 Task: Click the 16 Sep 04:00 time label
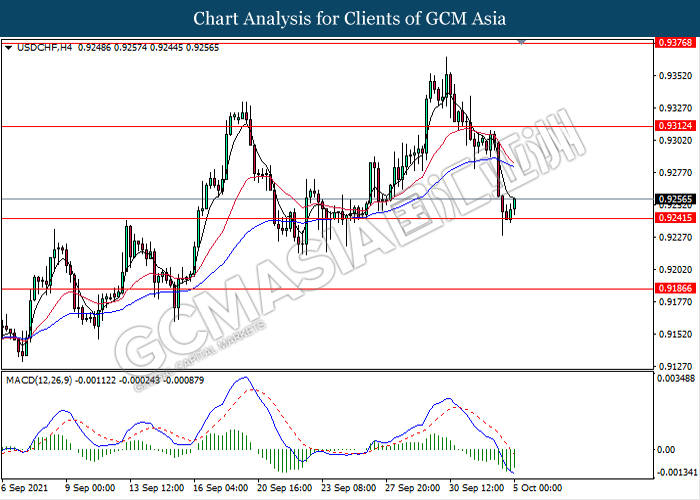[x=221, y=488]
